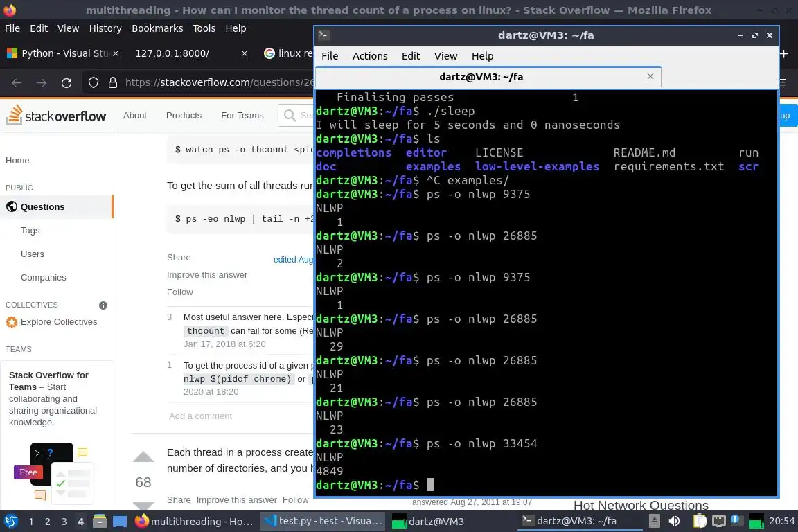Click the Stack Overflow logo
798x532 pixels.
pyautogui.click(x=56, y=115)
